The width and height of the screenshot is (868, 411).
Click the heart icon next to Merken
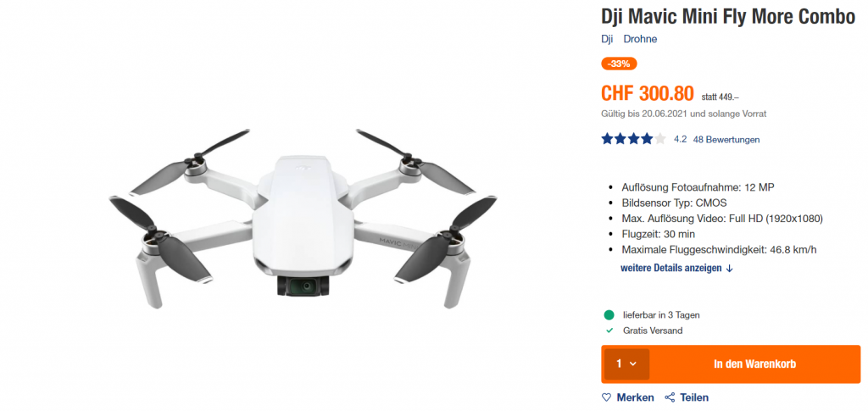(x=607, y=397)
